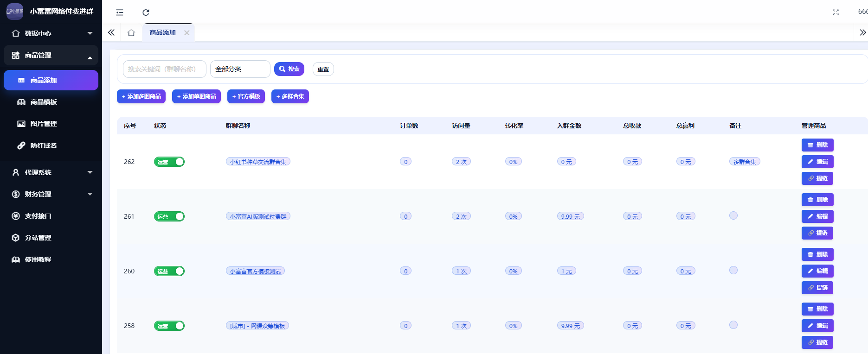
Task: Toggle 运营 switch for row 260
Action: tap(169, 271)
